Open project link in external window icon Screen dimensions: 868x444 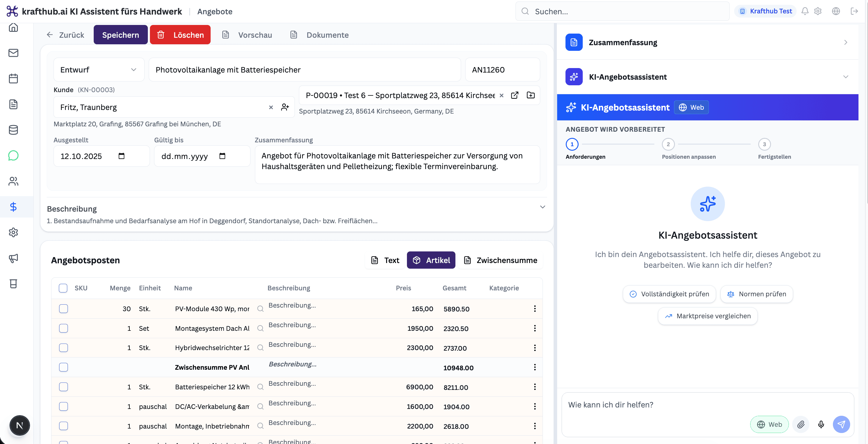515,95
